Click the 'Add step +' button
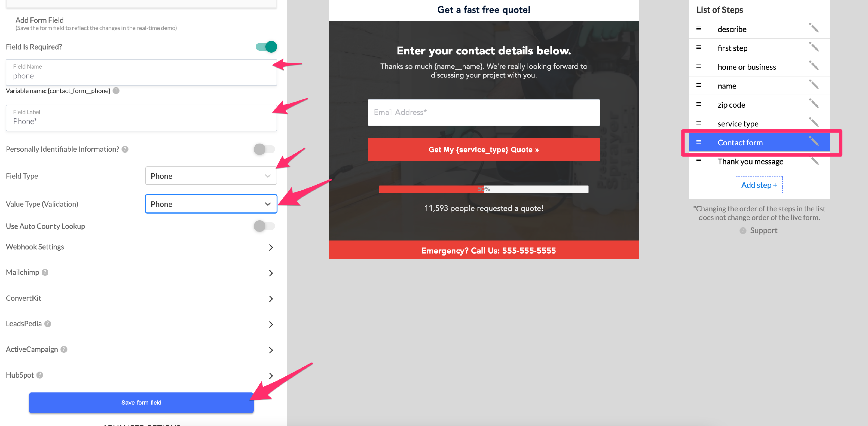 pyautogui.click(x=759, y=184)
